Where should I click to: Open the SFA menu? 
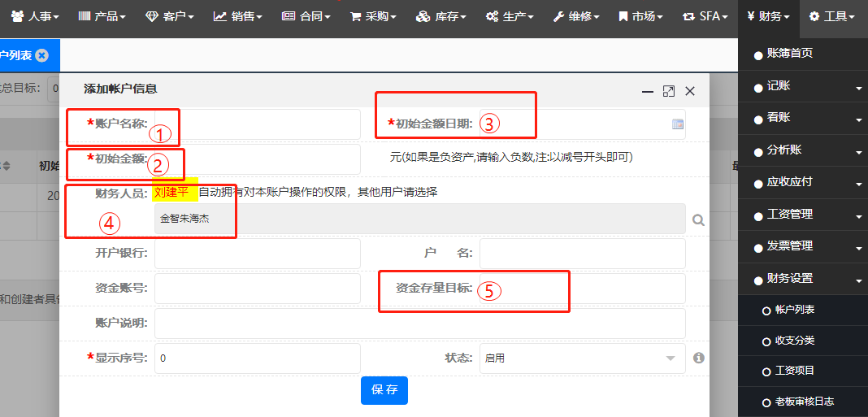(x=705, y=16)
